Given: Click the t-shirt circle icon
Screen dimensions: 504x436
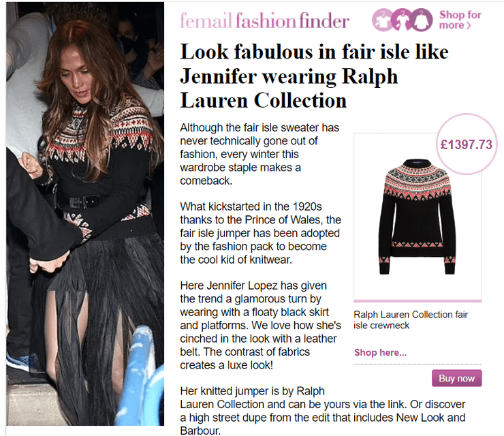Looking at the screenshot, I should 383,20.
